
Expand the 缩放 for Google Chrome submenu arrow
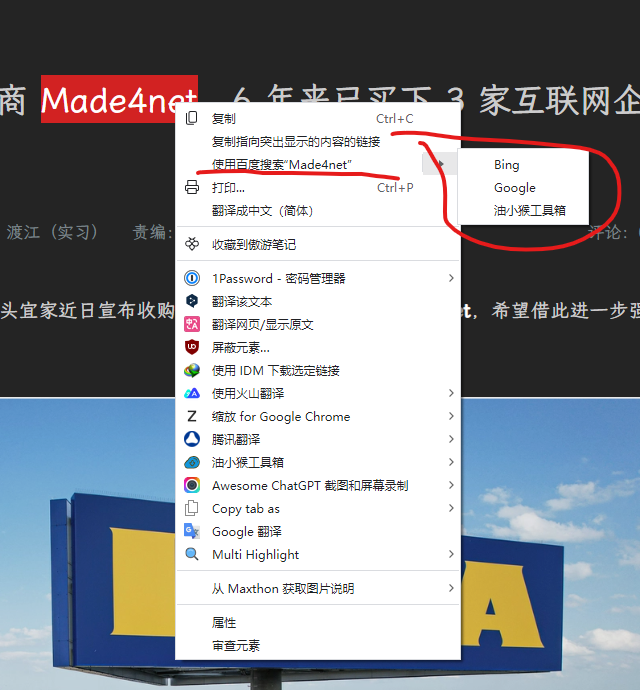451,416
